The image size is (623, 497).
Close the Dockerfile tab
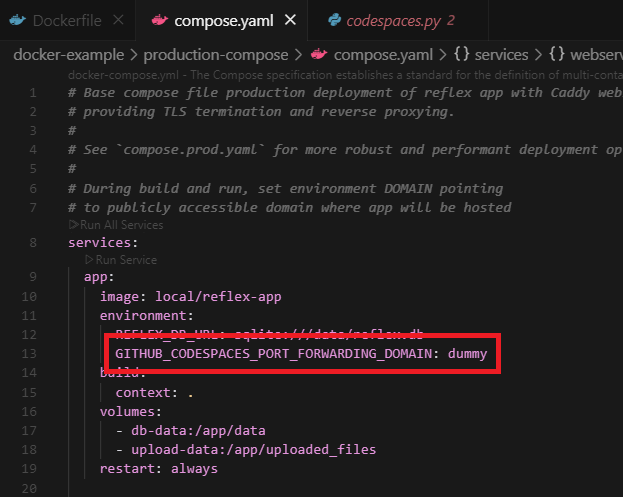click(x=118, y=20)
